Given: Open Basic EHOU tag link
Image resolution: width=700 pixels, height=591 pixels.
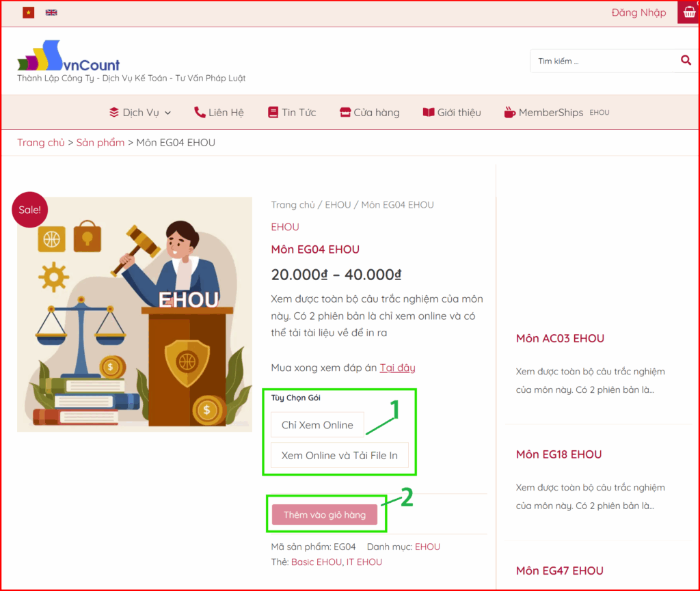Looking at the screenshot, I should 317,562.
